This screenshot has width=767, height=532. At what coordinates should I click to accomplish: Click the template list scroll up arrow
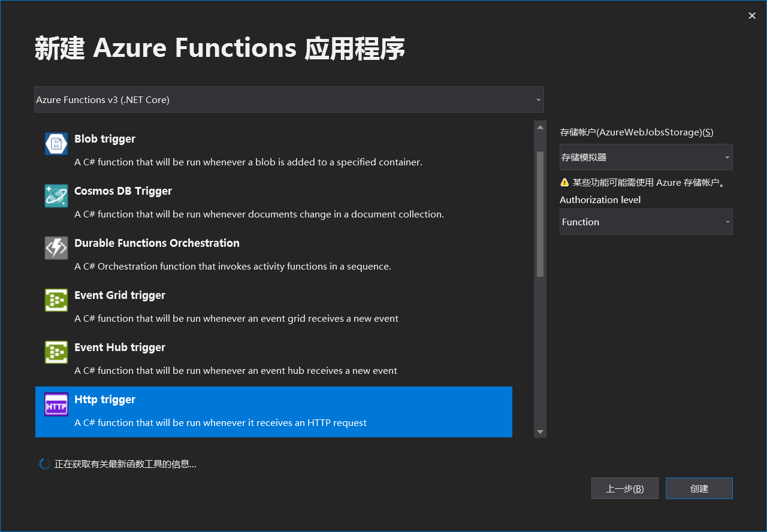[x=540, y=127]
